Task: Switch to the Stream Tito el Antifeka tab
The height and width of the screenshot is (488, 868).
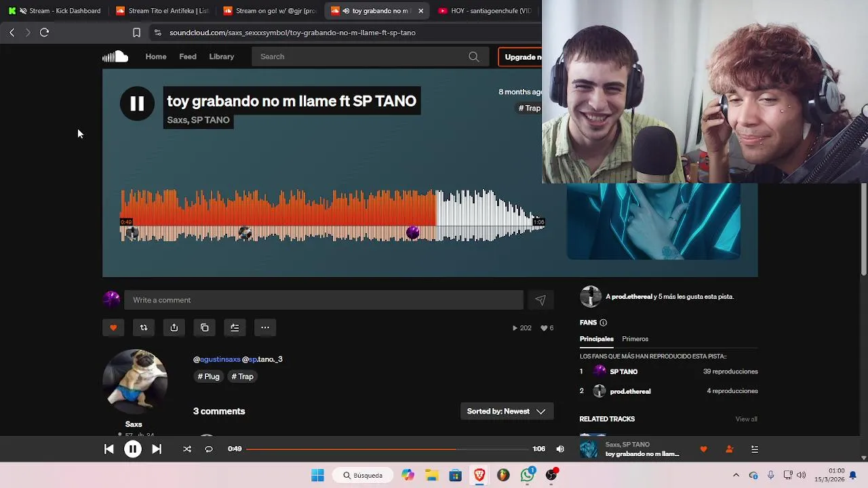Action: [163, 11]
